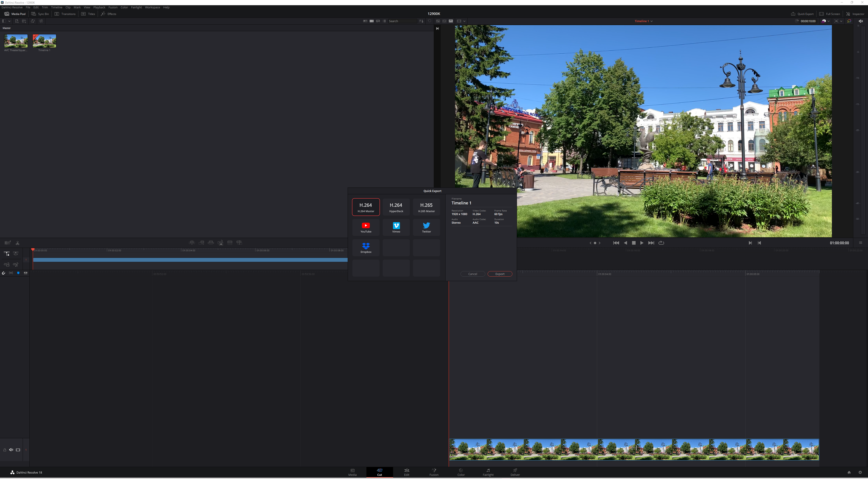Choose YouTube as export destination

pos(366,228)
